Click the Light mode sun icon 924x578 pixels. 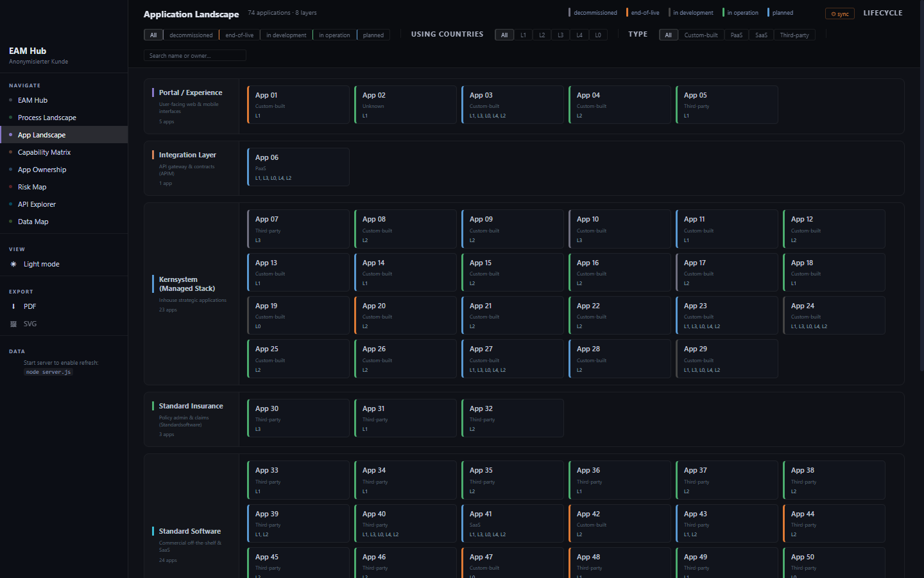(x=13, y=264)
